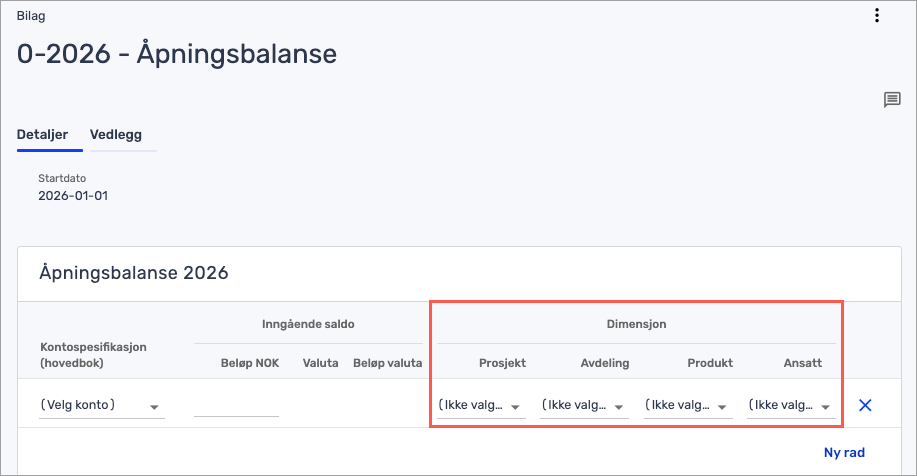Open the three-dot more options menu

click(x=877, y=15)
